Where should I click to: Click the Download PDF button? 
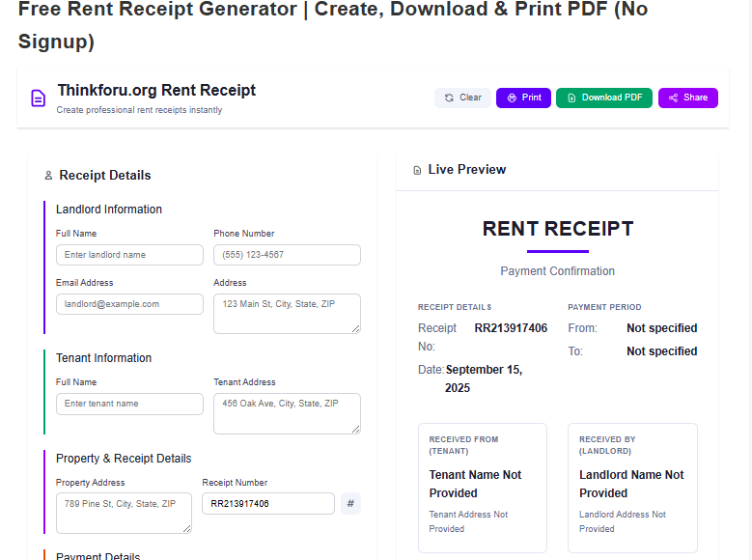604,98
